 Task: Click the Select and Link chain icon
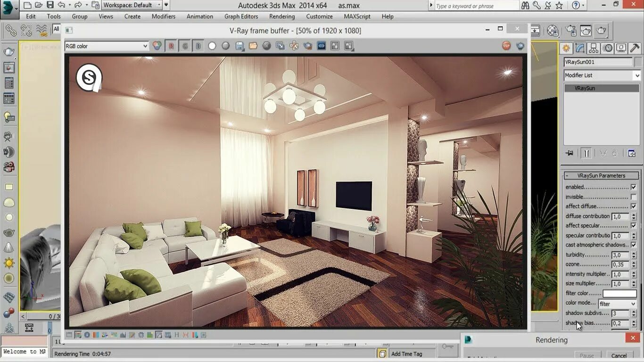11,31
